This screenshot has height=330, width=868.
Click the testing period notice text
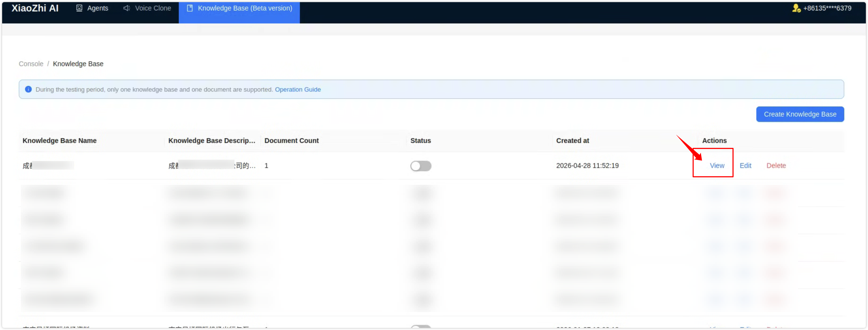pyautogui.click(x=154, y=89)
